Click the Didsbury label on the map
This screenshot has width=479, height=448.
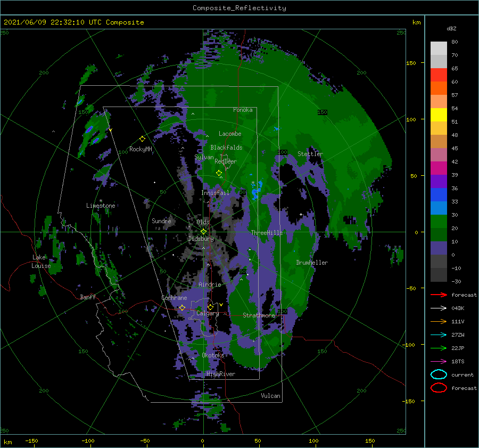click(x=201, y=239)
